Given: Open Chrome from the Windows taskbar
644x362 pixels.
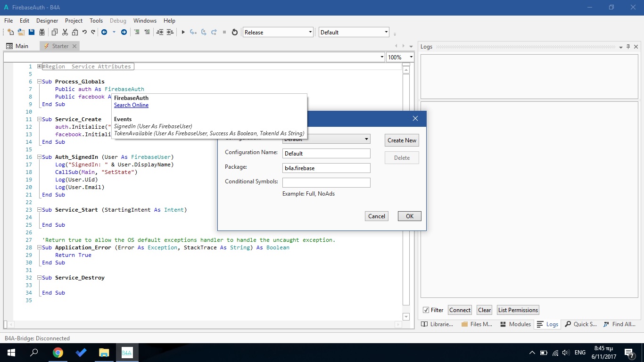Looking at the screenshot, I should click(x=58, y=353).
